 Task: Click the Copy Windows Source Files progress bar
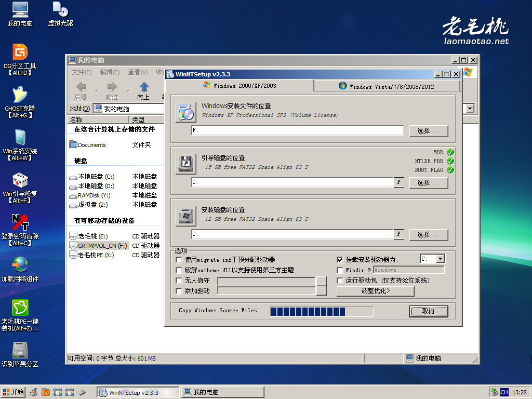tap(322, 312)
